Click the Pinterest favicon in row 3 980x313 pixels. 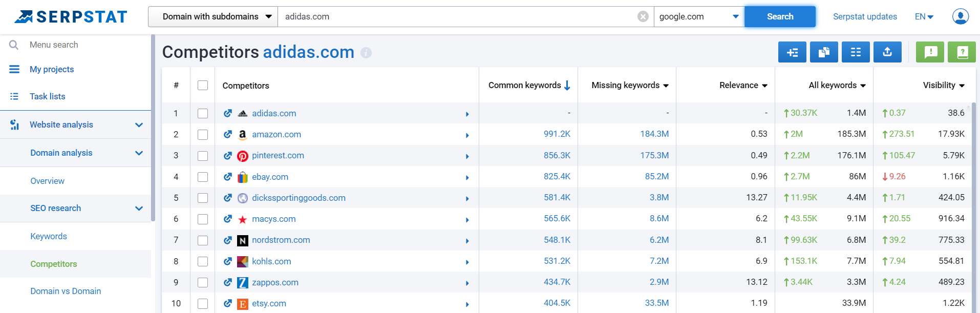tap(243, 156)
